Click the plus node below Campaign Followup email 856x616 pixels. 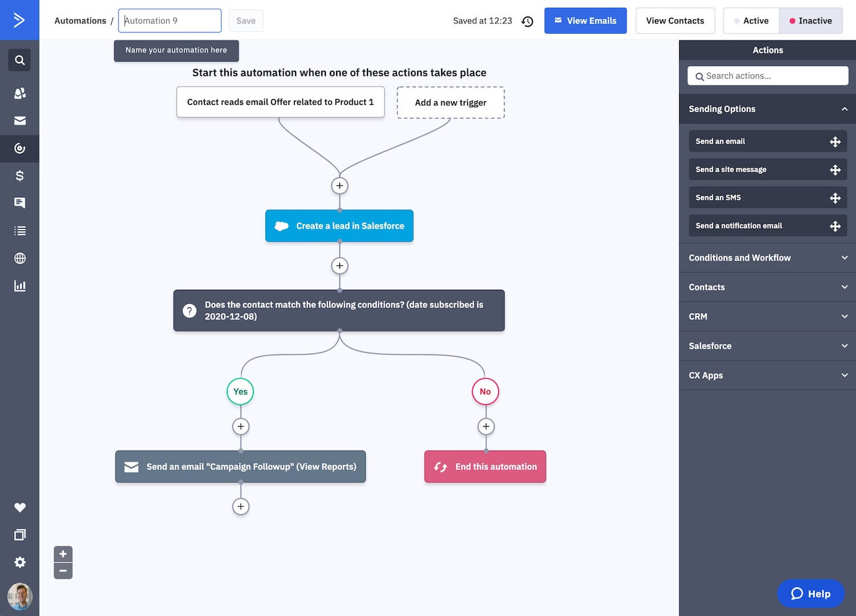[241, 506]
